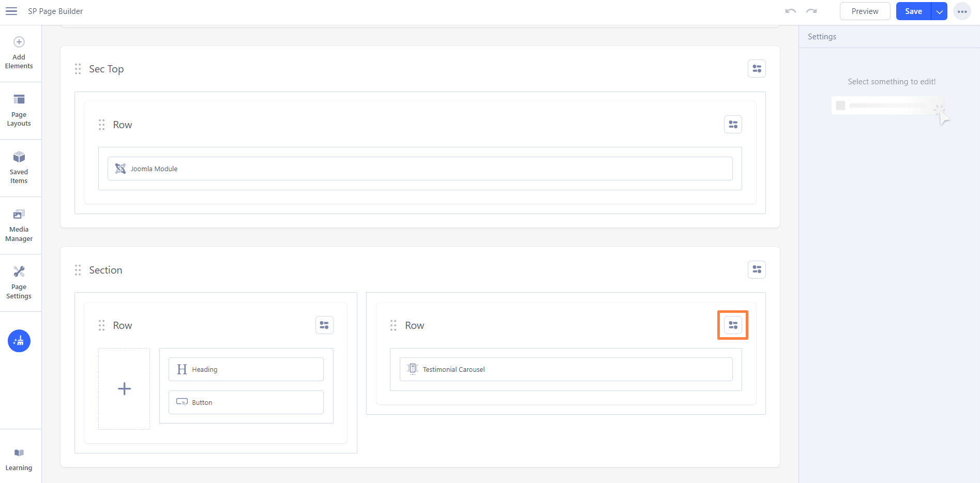The image size is (980, 483).
Task: Click the plus to add an addon
Action: point(124,388)
